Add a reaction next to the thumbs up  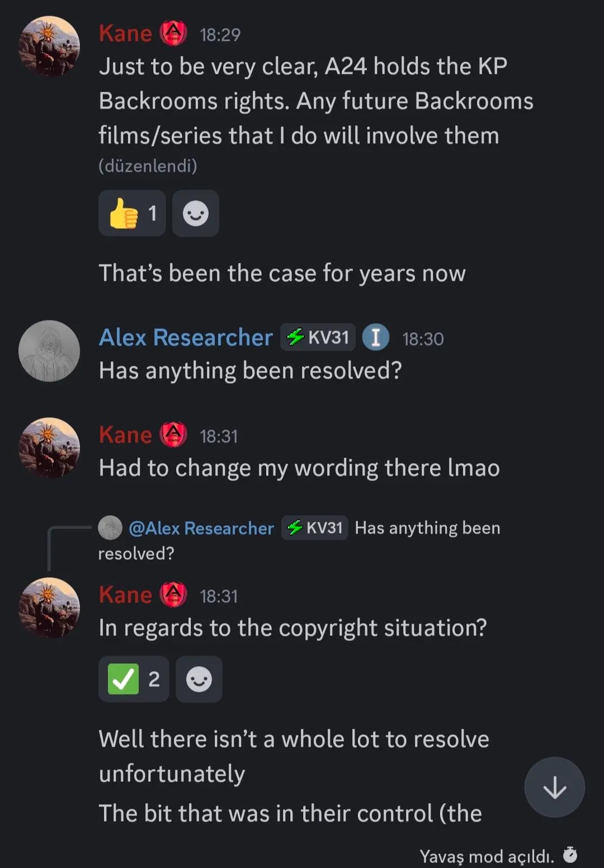(x=196, y=213)
